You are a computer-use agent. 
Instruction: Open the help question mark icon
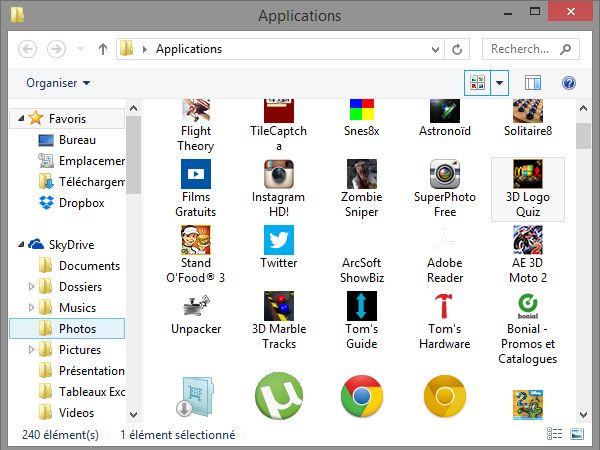click(569, 83)
